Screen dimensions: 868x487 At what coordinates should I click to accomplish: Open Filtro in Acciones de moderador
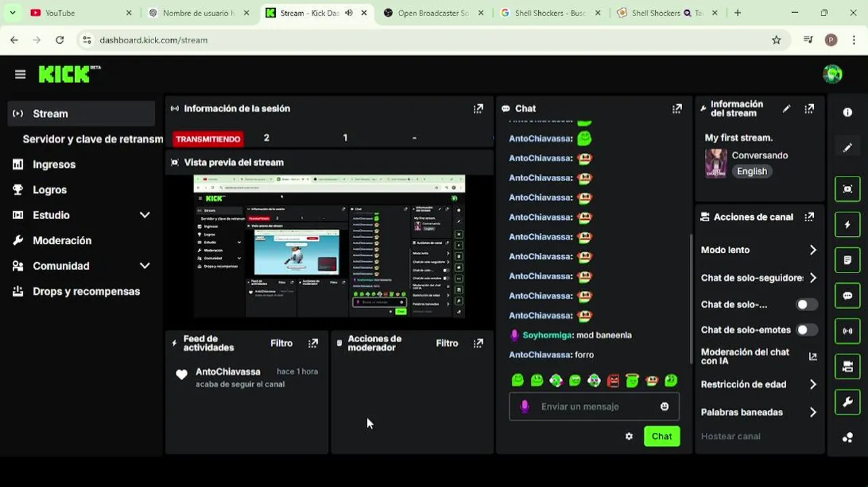pos(447,343)
